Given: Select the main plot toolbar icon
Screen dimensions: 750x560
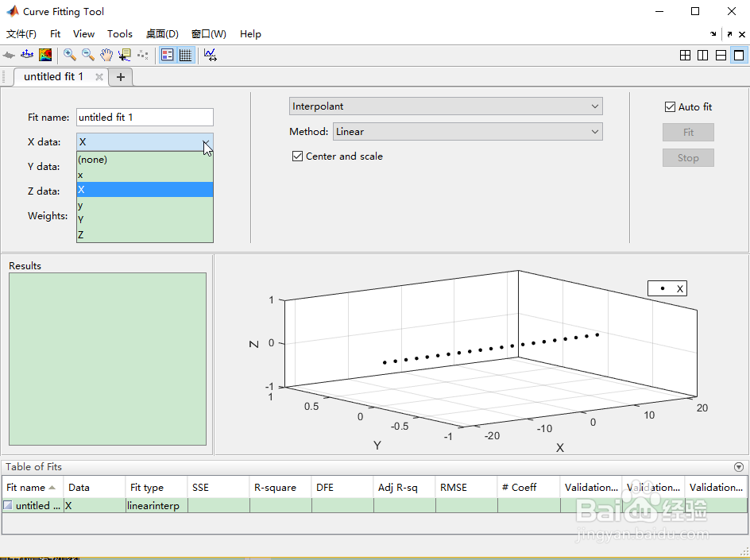Looking at the screenshot, I should 9,55.
